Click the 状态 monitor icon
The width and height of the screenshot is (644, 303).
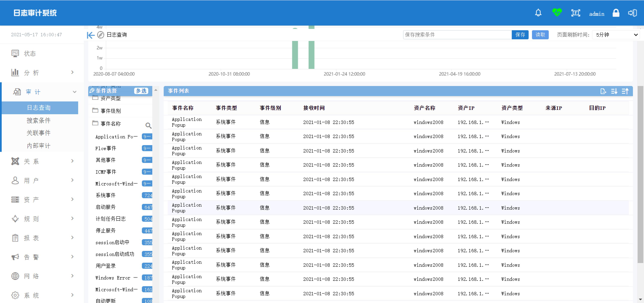(15, 53)
